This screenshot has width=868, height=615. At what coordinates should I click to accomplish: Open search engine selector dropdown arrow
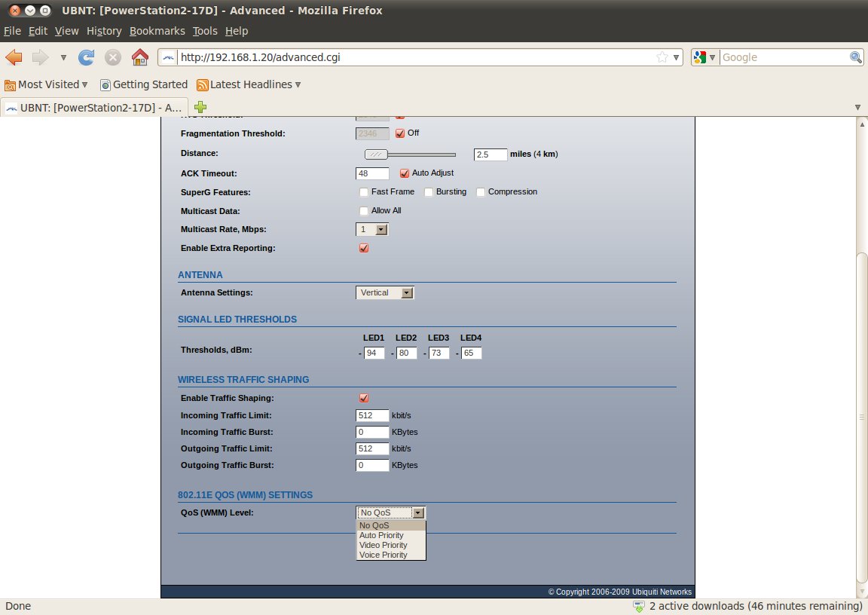click(713, 57)
